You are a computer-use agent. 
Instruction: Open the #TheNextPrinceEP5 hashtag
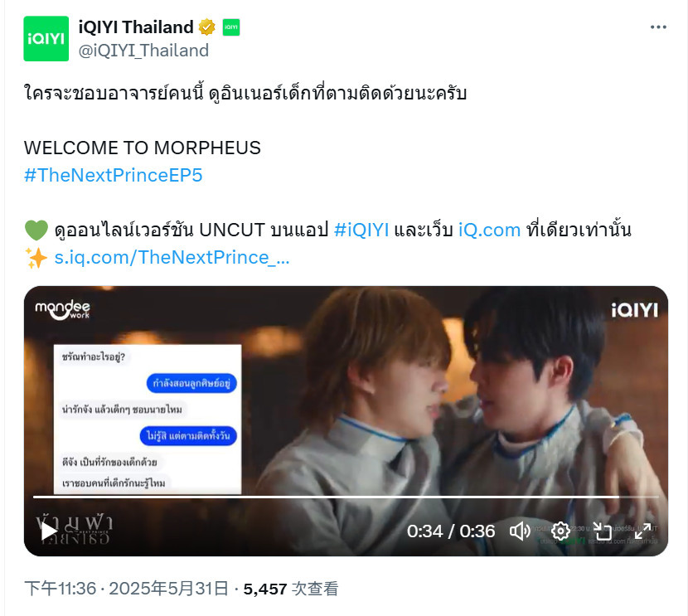tap(114, 175)
